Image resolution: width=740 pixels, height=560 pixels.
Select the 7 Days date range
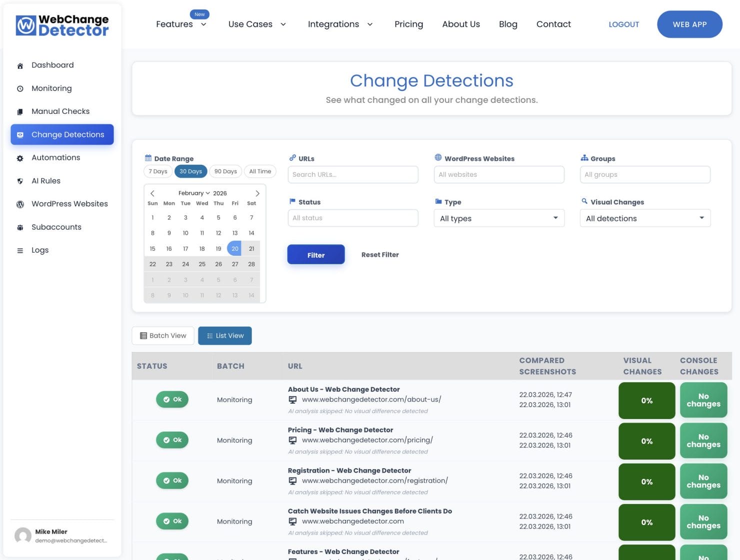point(157,171)
